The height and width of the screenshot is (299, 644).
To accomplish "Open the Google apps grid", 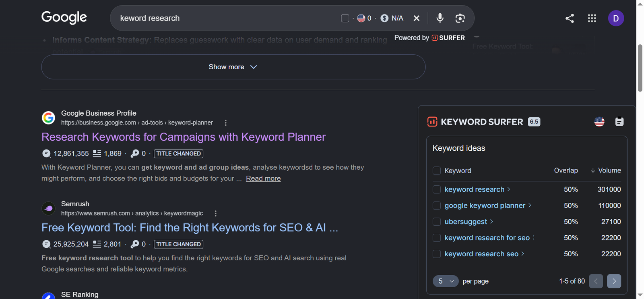I will tap(592, 18).
